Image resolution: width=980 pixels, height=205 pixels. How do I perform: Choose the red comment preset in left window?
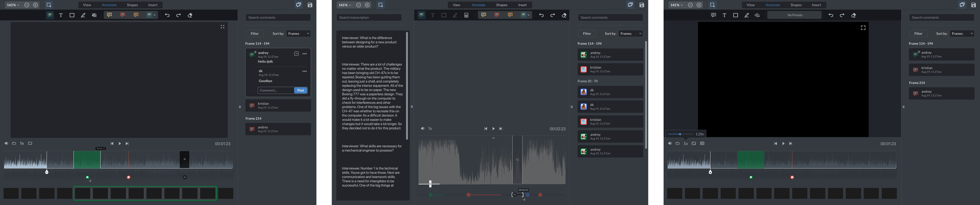(x=123, y=15)
